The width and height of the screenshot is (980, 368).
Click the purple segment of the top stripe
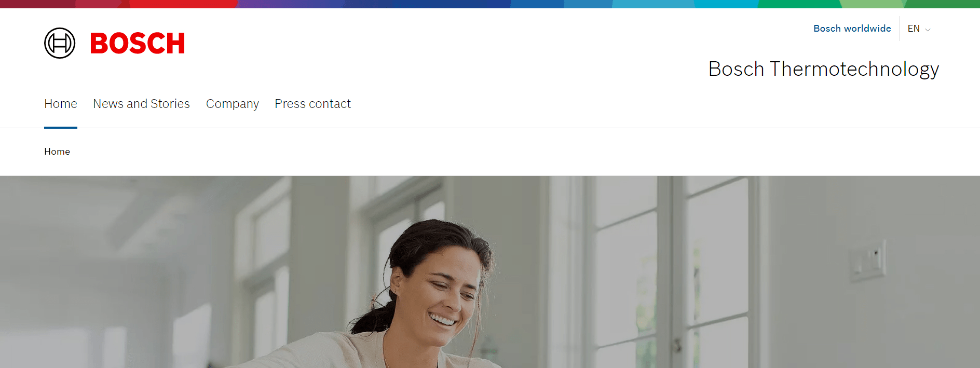291,4
